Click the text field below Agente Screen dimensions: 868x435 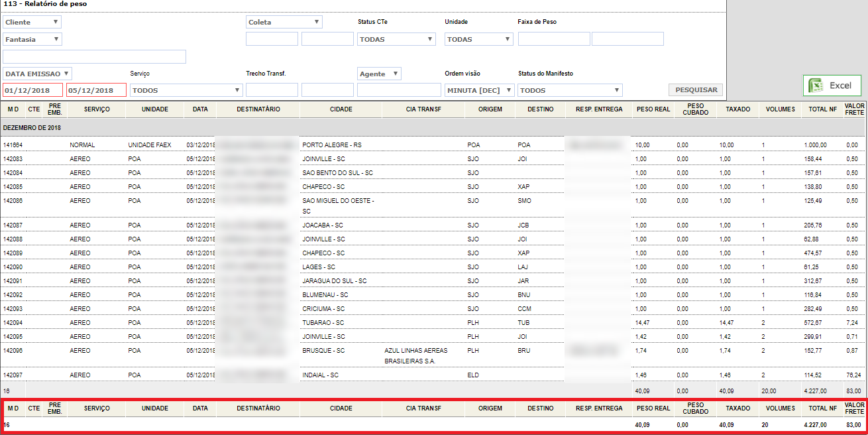tap(399, 90)
